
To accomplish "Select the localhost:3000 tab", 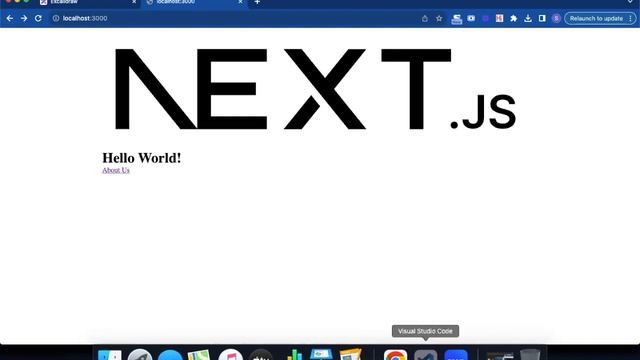I will (x=194, y=2).
